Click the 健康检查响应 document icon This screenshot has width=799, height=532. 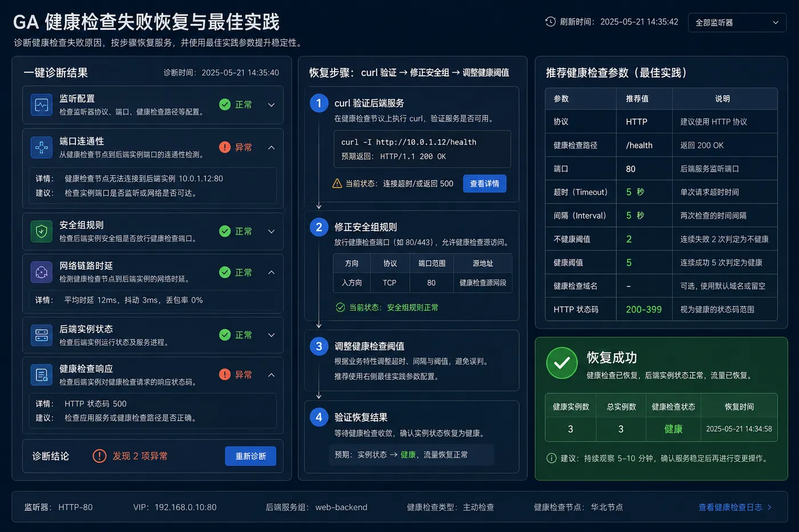(x=42, y=375)
